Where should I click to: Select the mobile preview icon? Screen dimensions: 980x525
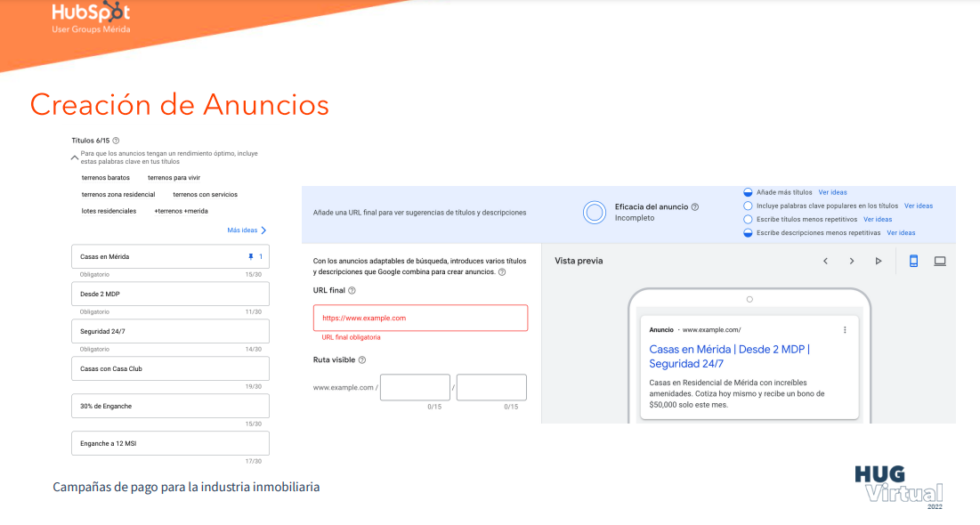916,261
